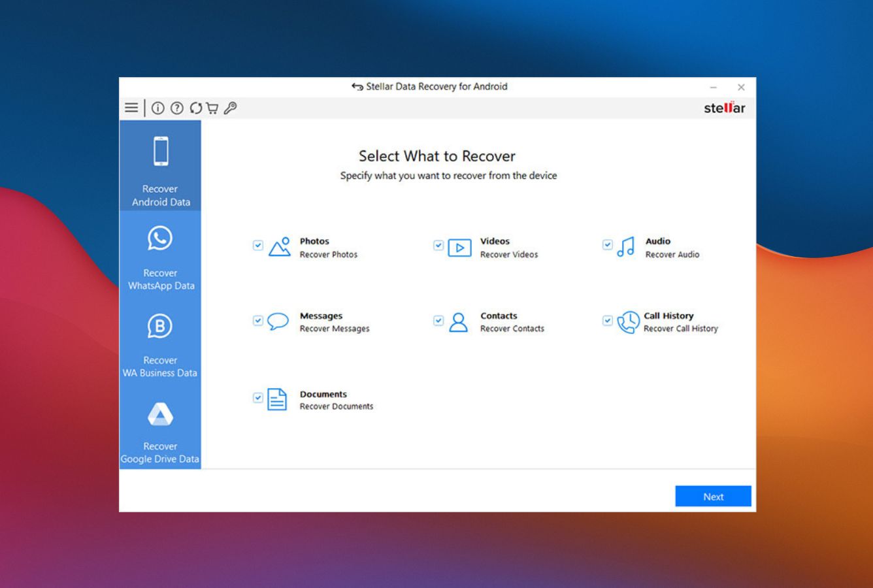
Task: Uncheck the Audio checkbox
Action: point(608,245)
